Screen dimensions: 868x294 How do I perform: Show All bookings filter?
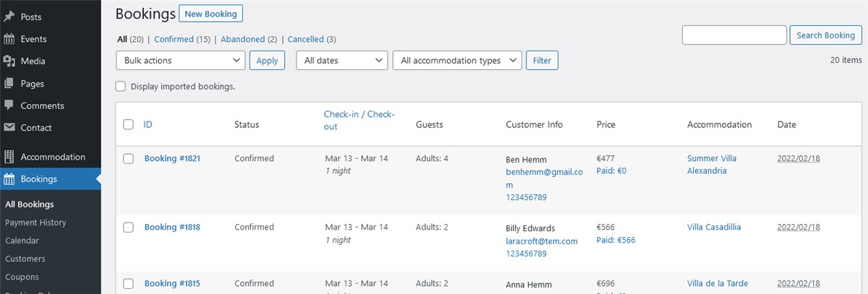(x=122, y=39)
